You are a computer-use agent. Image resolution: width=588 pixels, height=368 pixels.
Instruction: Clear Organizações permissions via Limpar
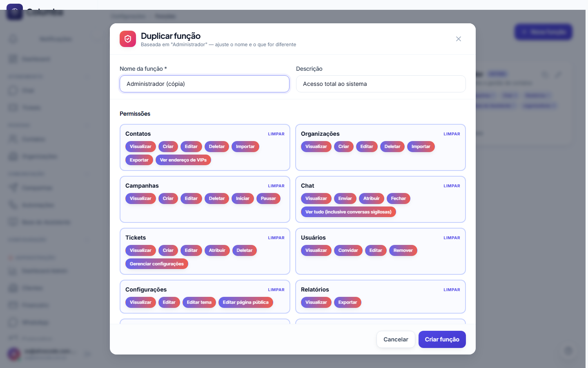point(452,134)
